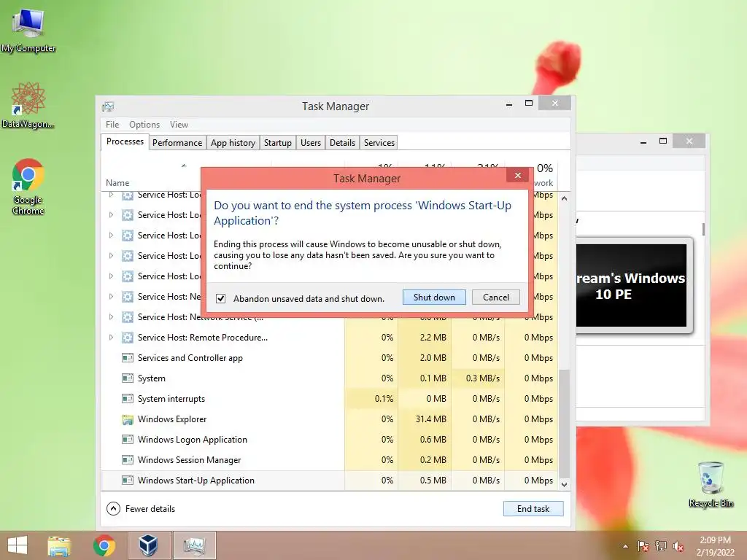
Task: Select the Windows Start-Up Application row
Action: [330, 481]
